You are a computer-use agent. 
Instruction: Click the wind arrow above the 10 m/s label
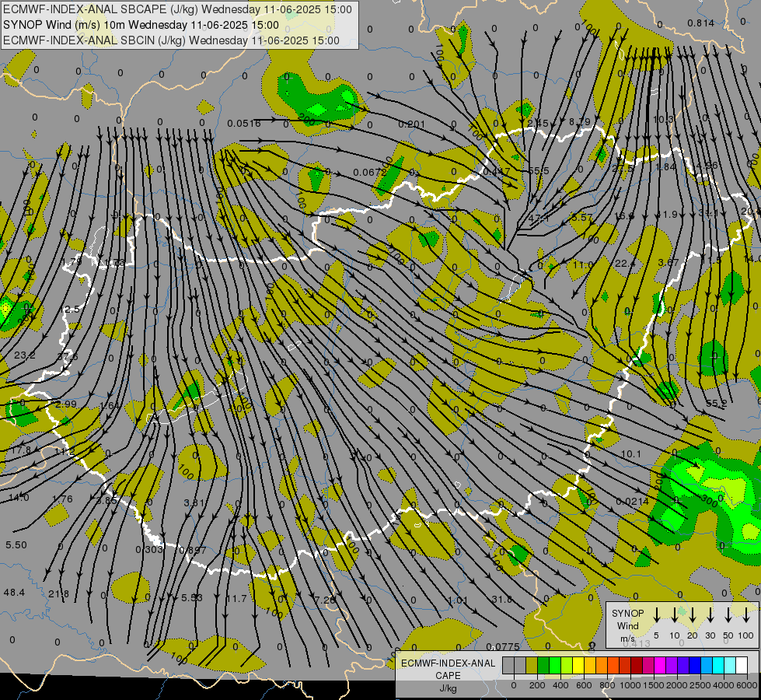click(675, 615)
